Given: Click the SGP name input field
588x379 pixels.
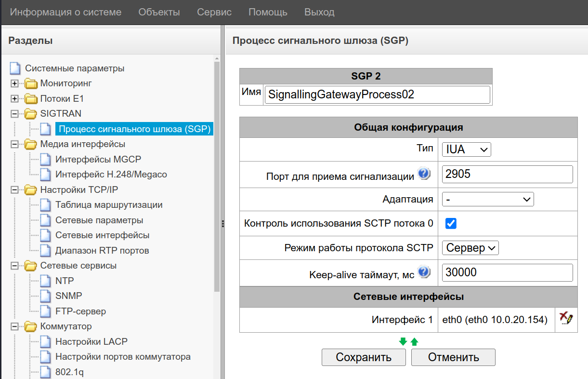Looking at the screenshot, I should [377, 95].
